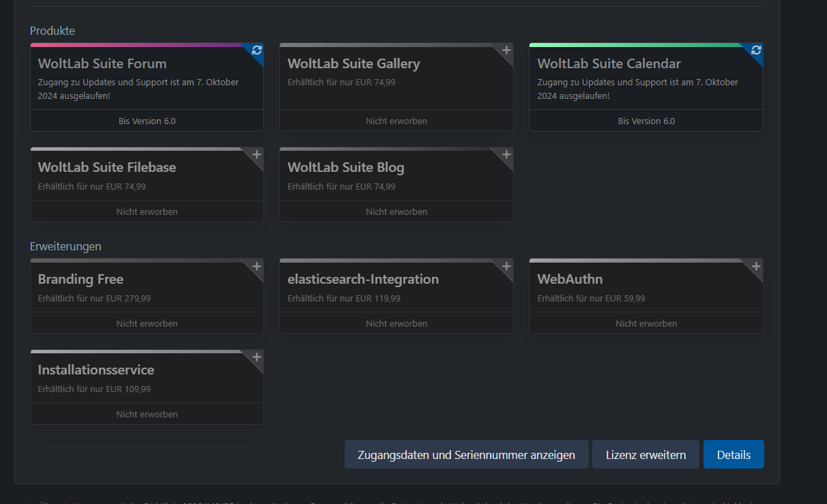Add elasticsearch-Integration via its plus icon
This screenshot has width=827, height=504.
[506, 266]
